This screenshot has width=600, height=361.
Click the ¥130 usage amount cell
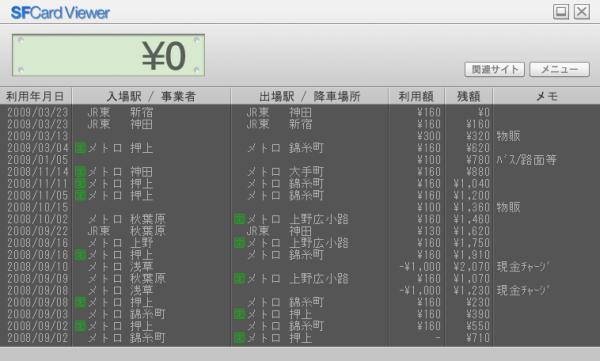point(429,231)
